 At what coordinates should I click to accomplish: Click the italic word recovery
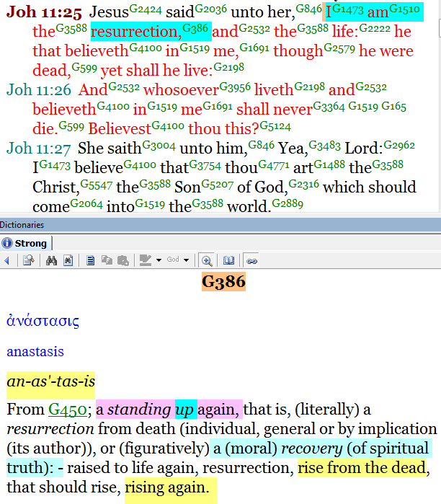pos(312,448)
